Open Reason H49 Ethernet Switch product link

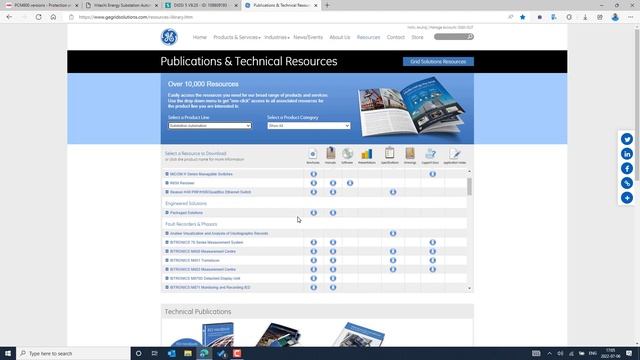pyautogui.click(x=211, y=192)
